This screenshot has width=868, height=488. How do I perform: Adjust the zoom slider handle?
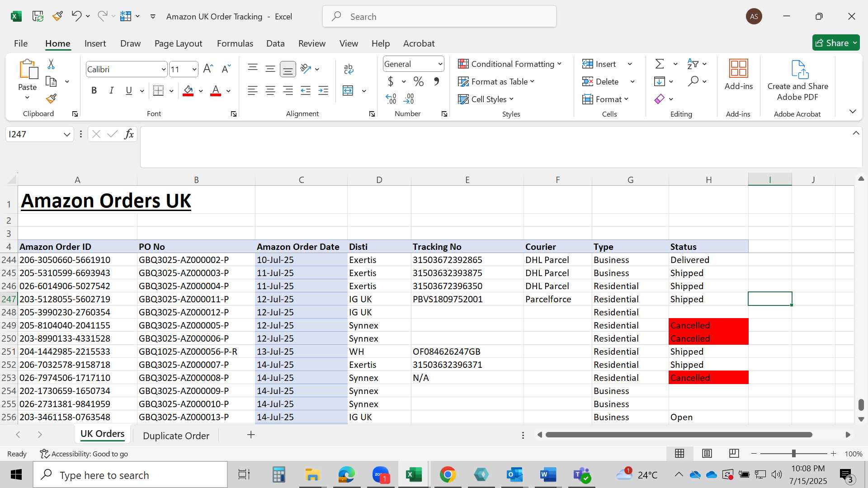point(793,454)
